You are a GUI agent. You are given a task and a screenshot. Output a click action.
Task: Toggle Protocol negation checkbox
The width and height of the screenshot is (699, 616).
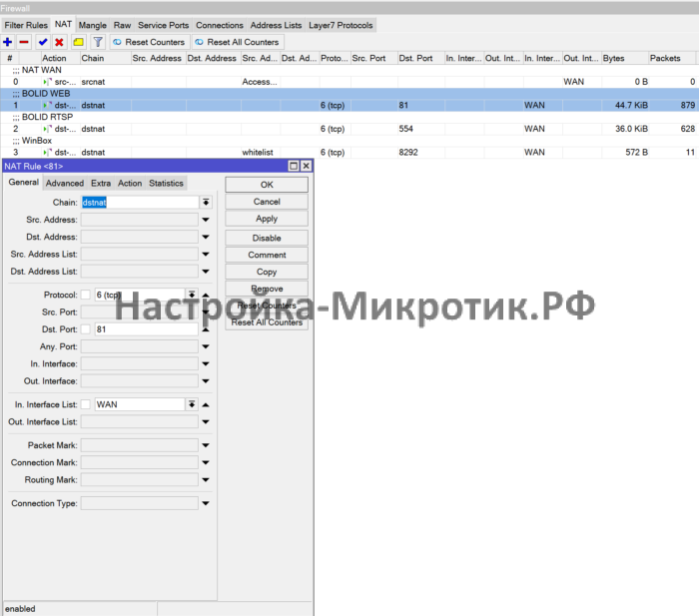tap(86, 295)
